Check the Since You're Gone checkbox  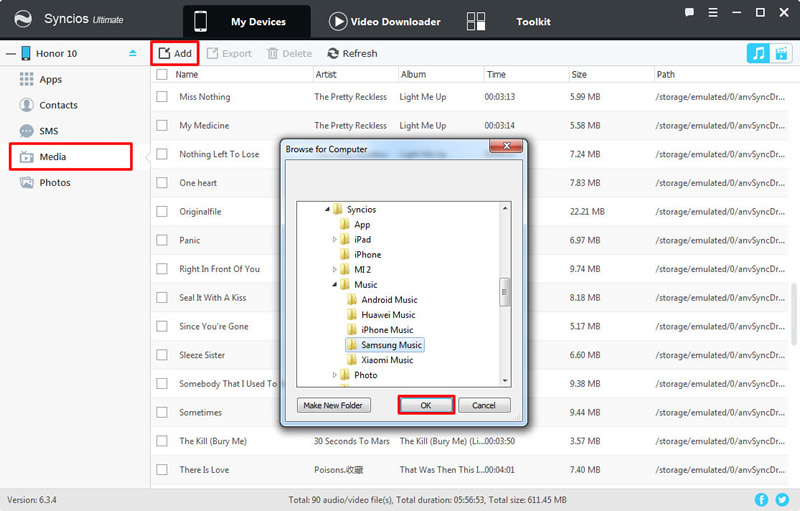tap(162, 326)
